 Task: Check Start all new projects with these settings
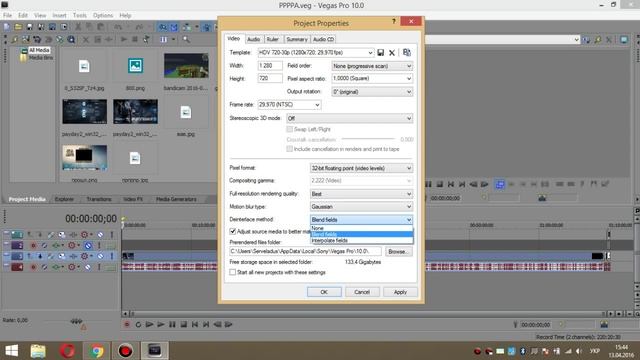pyautogui.click(x=233, y=272)
